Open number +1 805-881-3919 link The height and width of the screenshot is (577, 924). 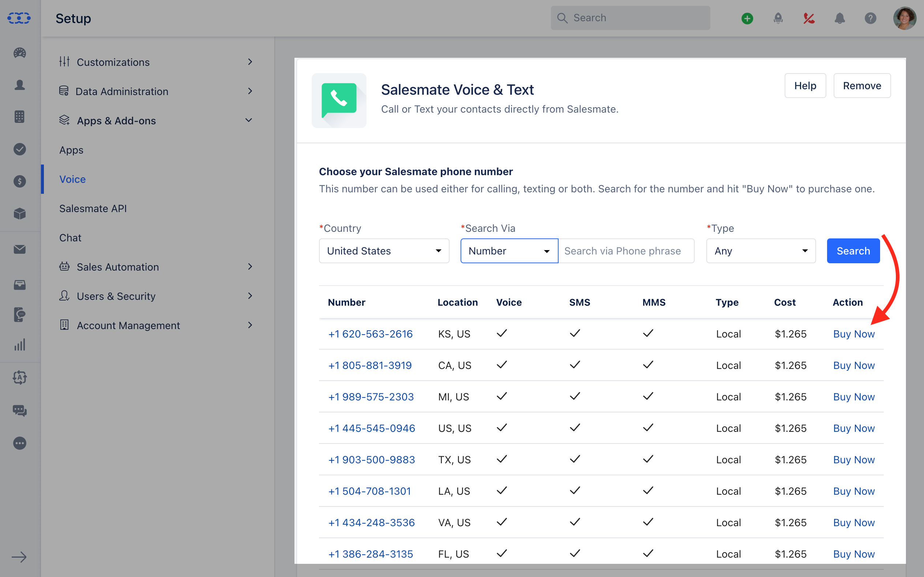tap(370, 365)
